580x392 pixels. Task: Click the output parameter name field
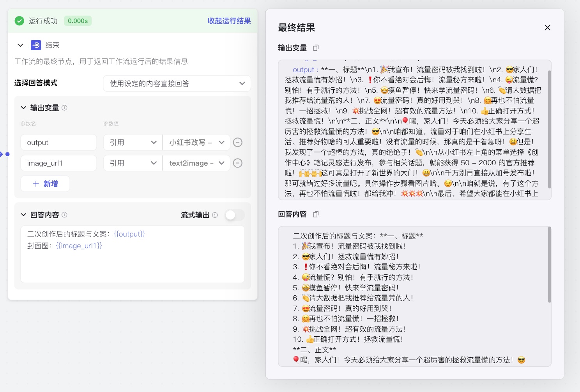59,143
